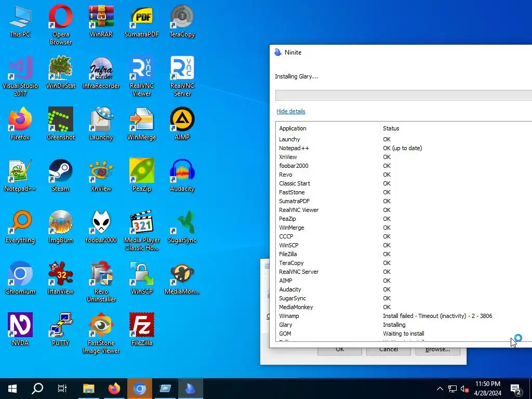The width and height of the screenshot is (532, 399).
Task: Click the Notepad++ row in Ninite list
Action: (404, 148)
